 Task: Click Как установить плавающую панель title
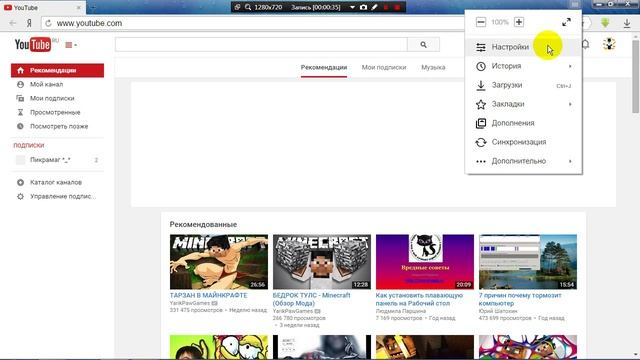coord(419,299)
